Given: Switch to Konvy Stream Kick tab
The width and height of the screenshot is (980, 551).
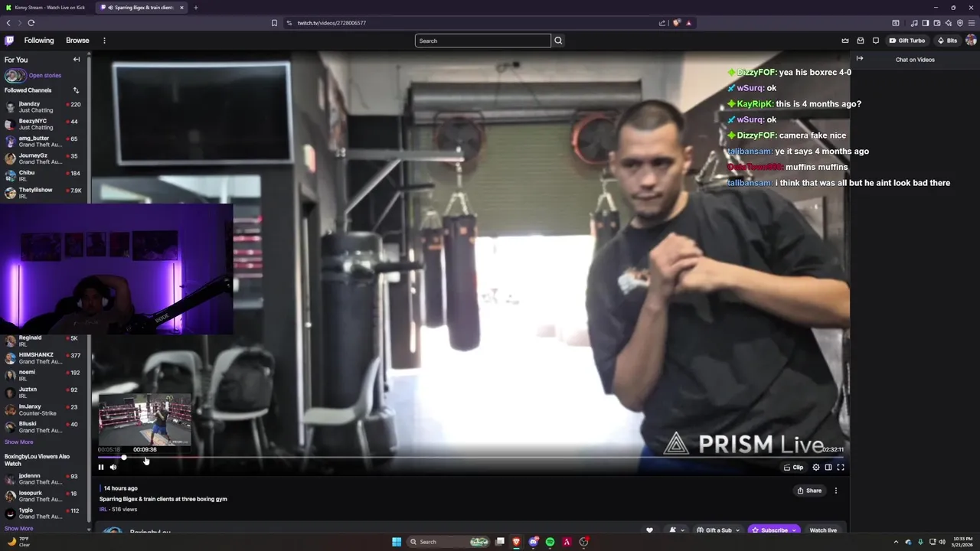Looking at the screenshot, I should coord(46,8).
